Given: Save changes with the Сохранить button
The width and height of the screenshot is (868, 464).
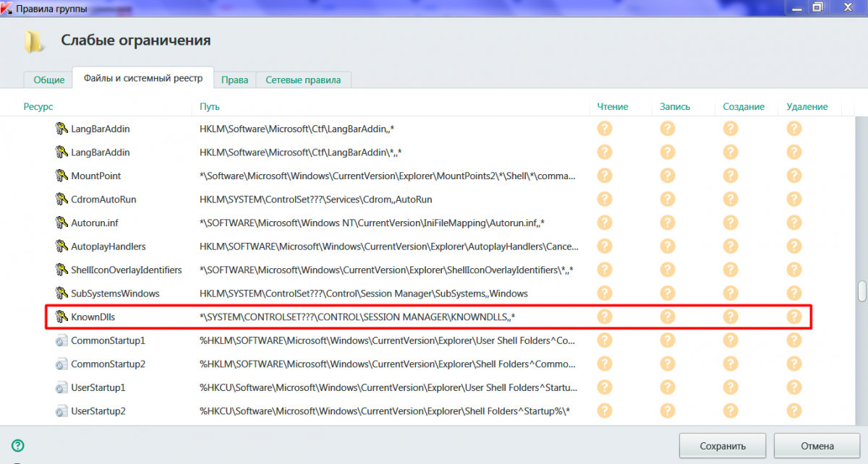Looking at the screenshot, I should [723, 446].
